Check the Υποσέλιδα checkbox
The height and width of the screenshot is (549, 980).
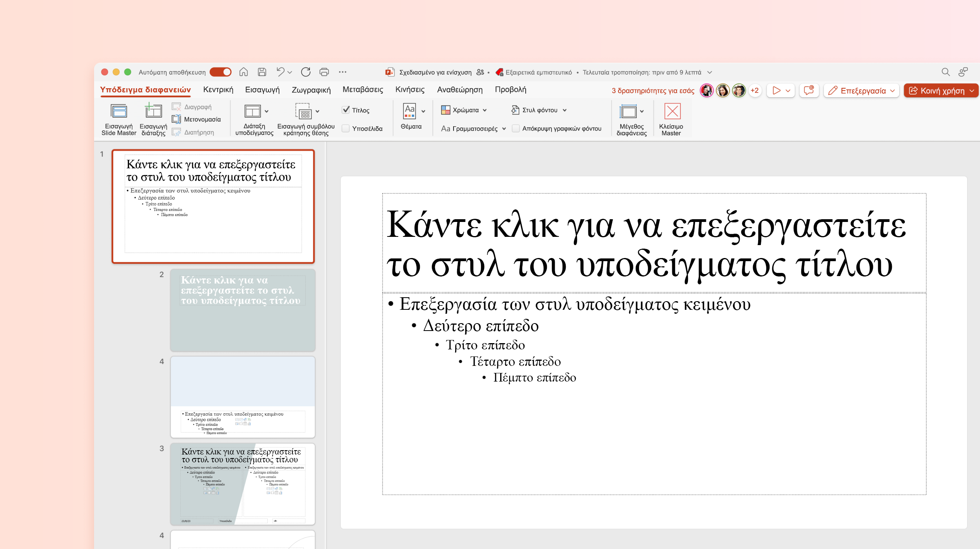(346, 128)
